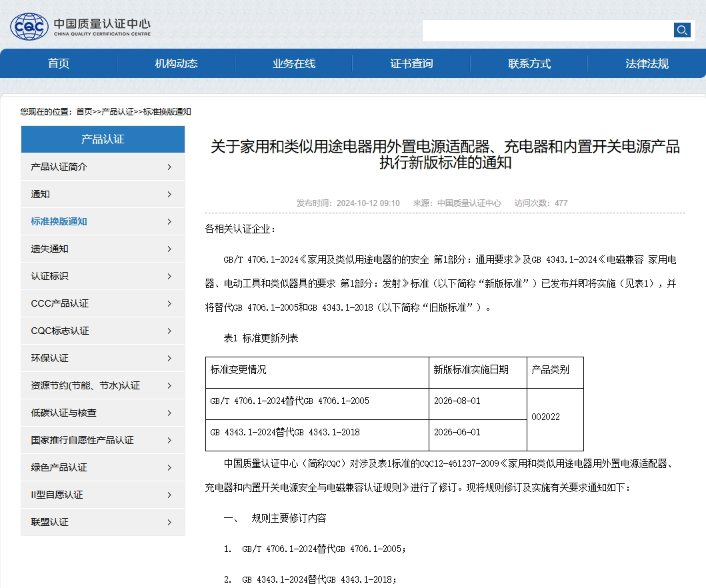Image resolution: width=706 pixels, height=588 pixels.
Task: Expand the arrow beside CCC产品认证
Action: click(169, 304)
